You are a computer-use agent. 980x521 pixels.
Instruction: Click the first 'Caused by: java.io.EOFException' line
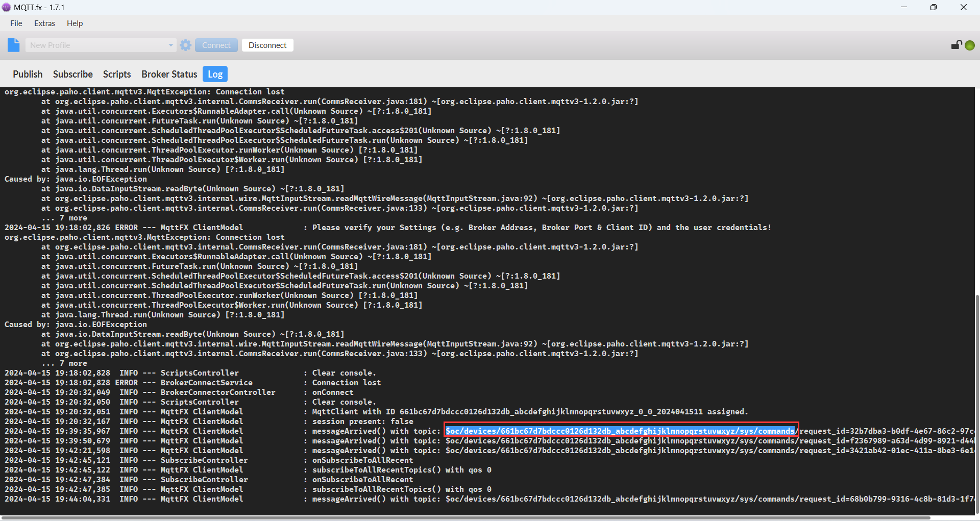coord(76,179)
